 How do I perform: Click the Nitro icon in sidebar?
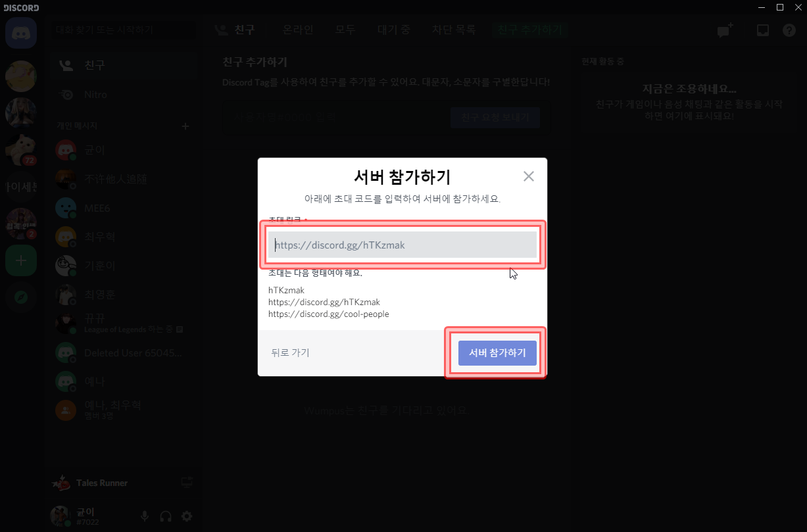[x=66, y=95]
